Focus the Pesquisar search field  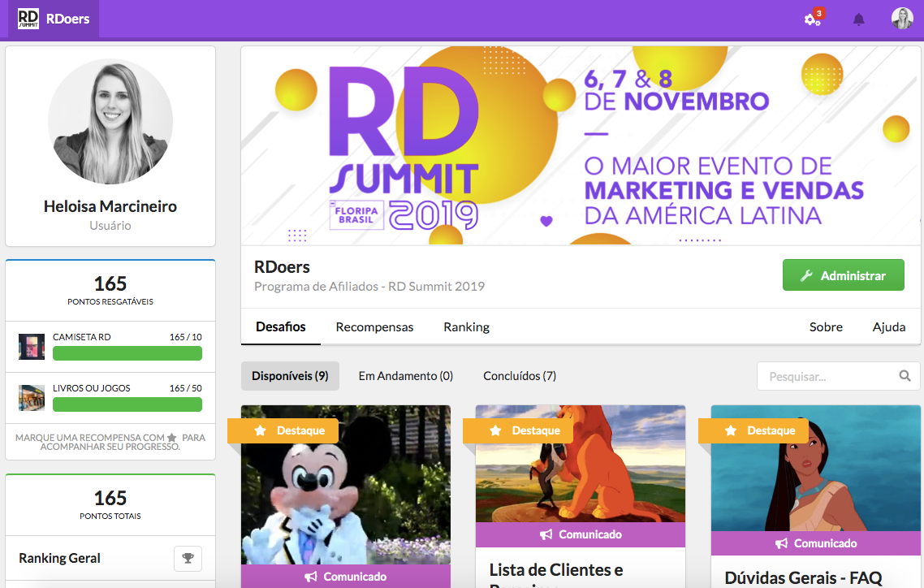[x=839, y=376]
